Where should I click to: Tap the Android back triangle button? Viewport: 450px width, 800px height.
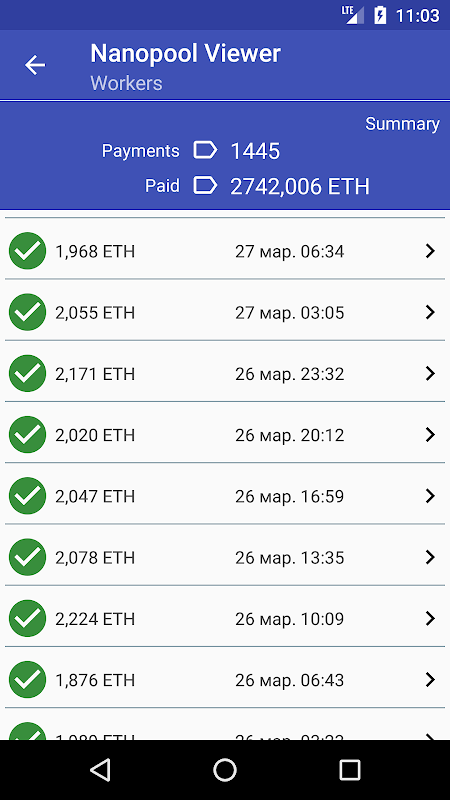coord(101,770)
